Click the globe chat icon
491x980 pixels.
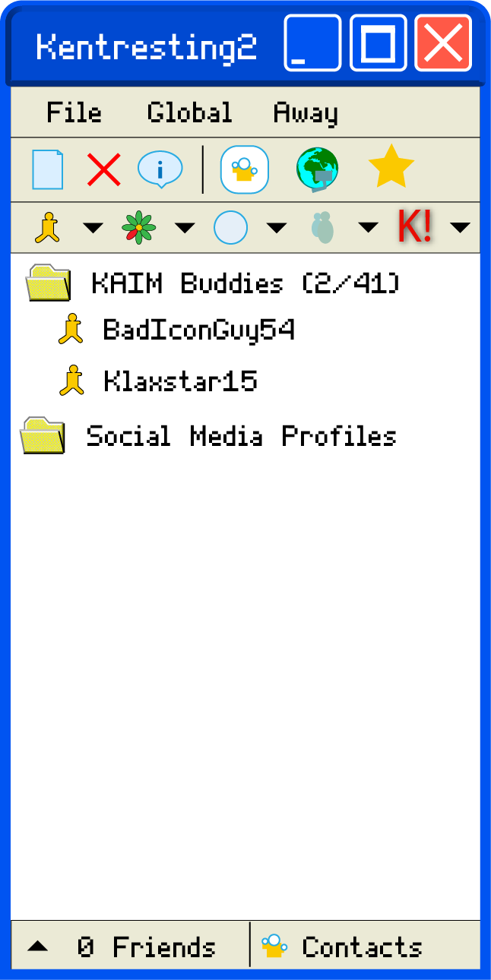[318, 169]
